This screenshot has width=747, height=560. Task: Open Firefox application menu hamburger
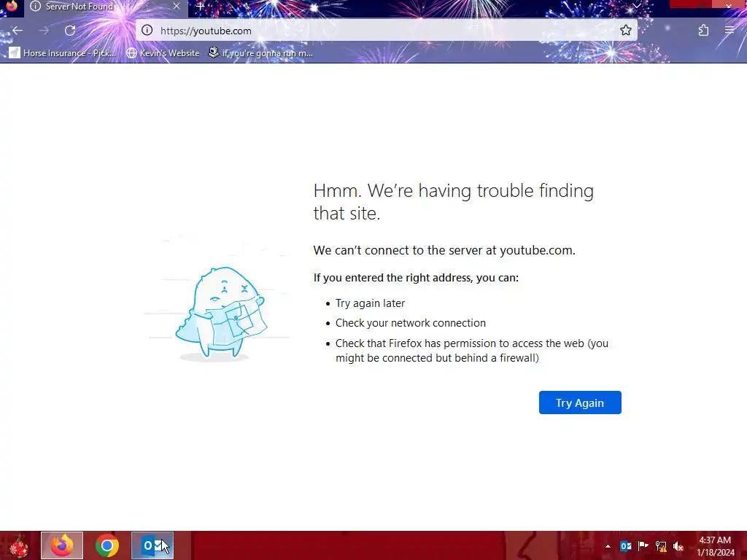click(x=729, y=31)
